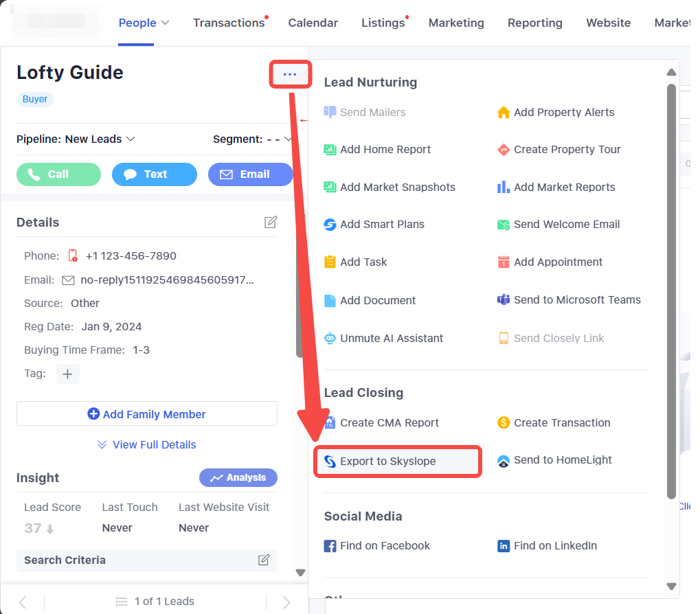The width and height of the screenshot is (700, 614).
Task: Click the Add Family Member button
Action: [x=147, y=414]
